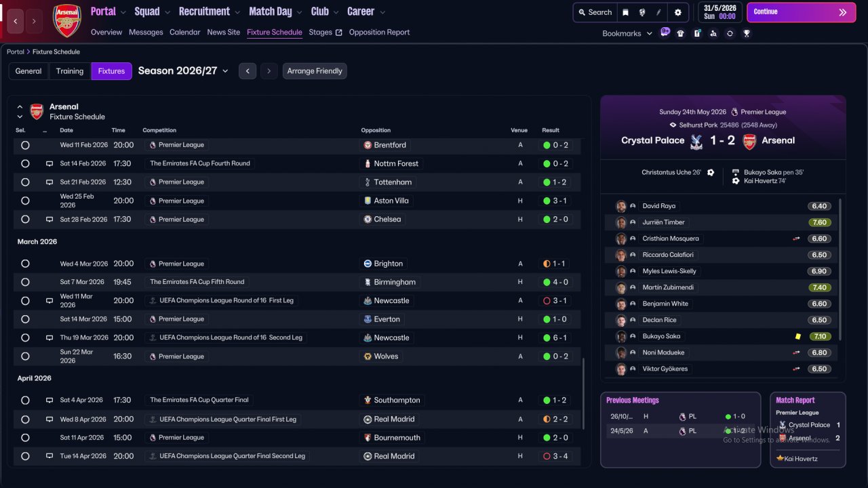Click the Arsenal crest in the match summary
Screen dimensions: 868x488
click(749, 141)
